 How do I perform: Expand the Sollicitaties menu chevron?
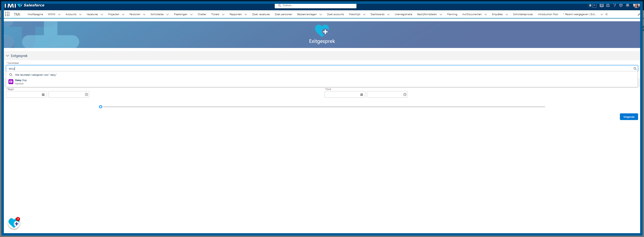[x=167, y=14]
